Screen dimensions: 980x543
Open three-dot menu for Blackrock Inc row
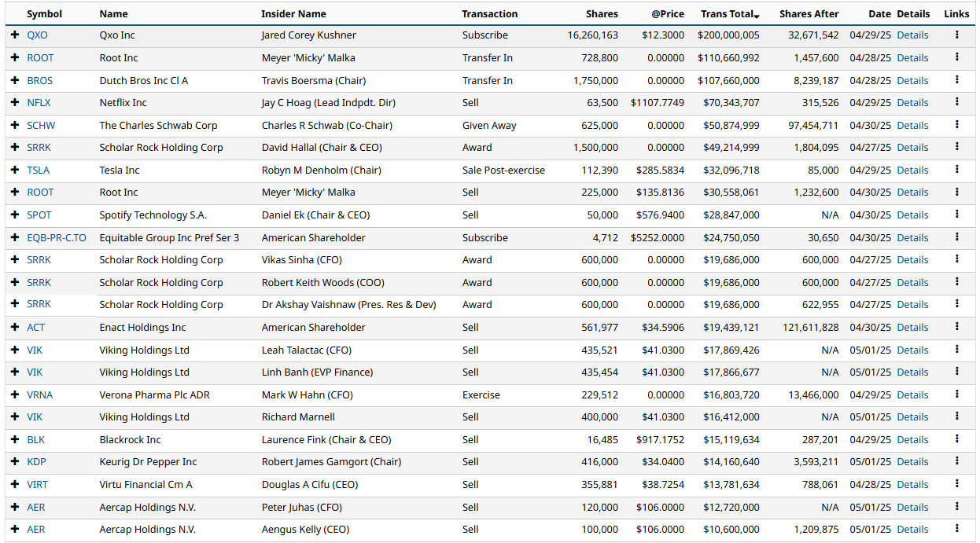[956, 439]
